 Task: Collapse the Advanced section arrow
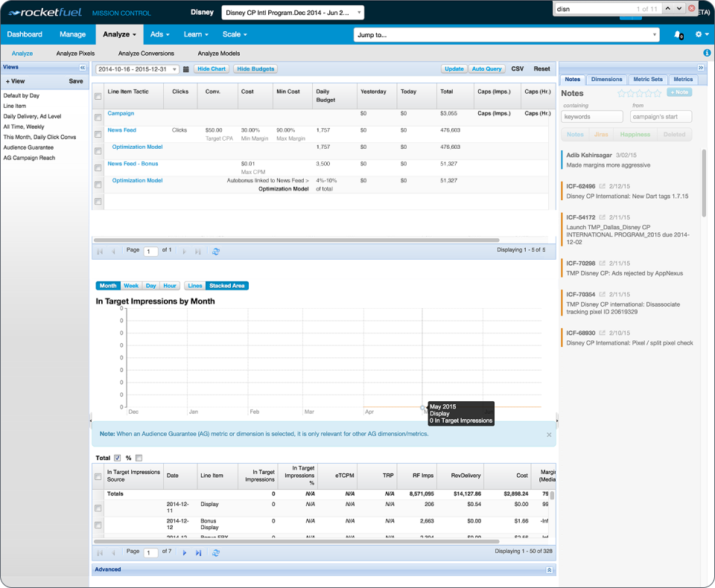click(549, 570)
